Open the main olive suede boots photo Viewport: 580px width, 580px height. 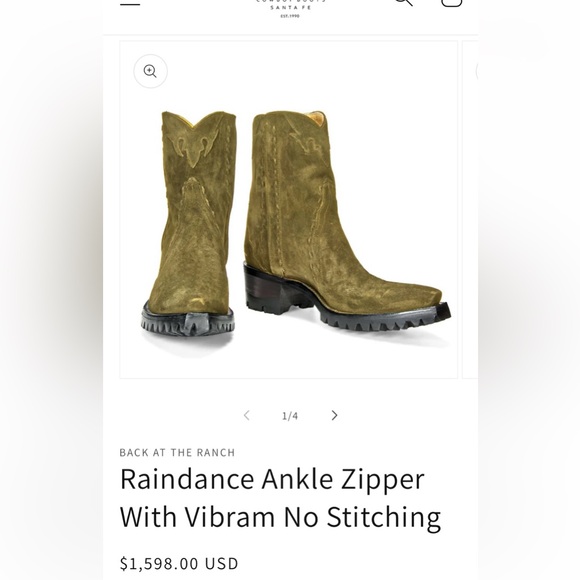pos(289,210)
